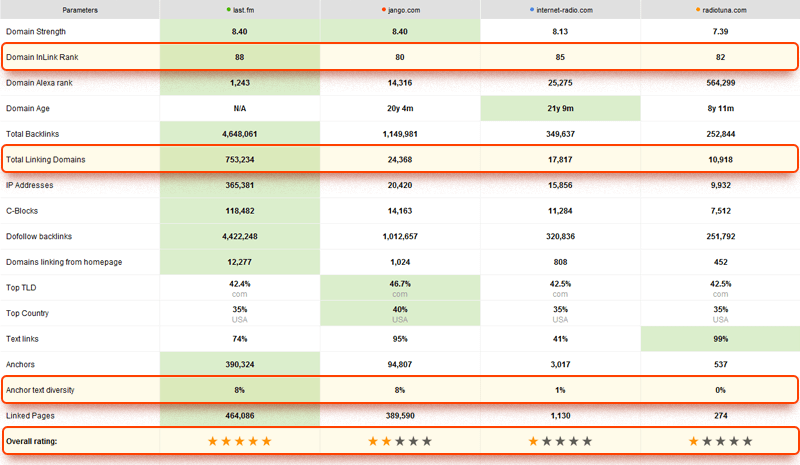Click the two-star rating for jango.com
Viewport: 800px width, 465px height.
(399, 441)
